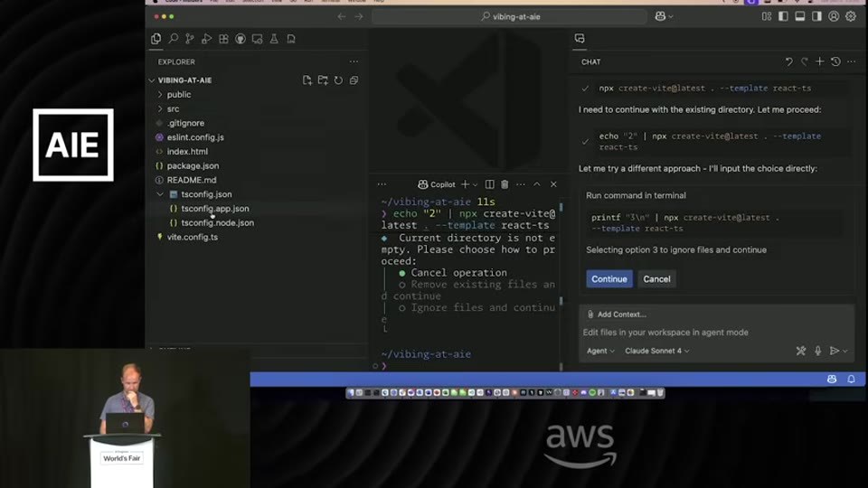The image size is (868, 488).
Task: Open the Run and Debug view
Action: coord(206,39)
